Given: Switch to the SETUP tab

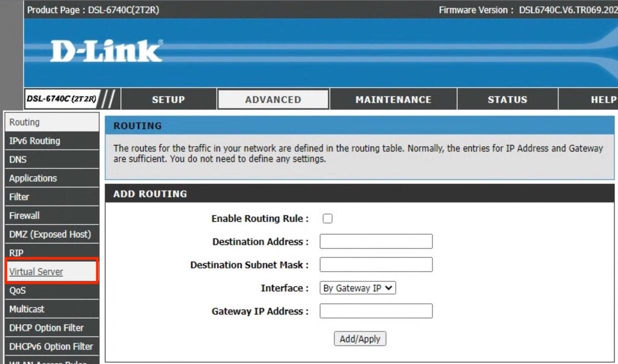Looking at the screenshot, I should [x=168, y=100].
